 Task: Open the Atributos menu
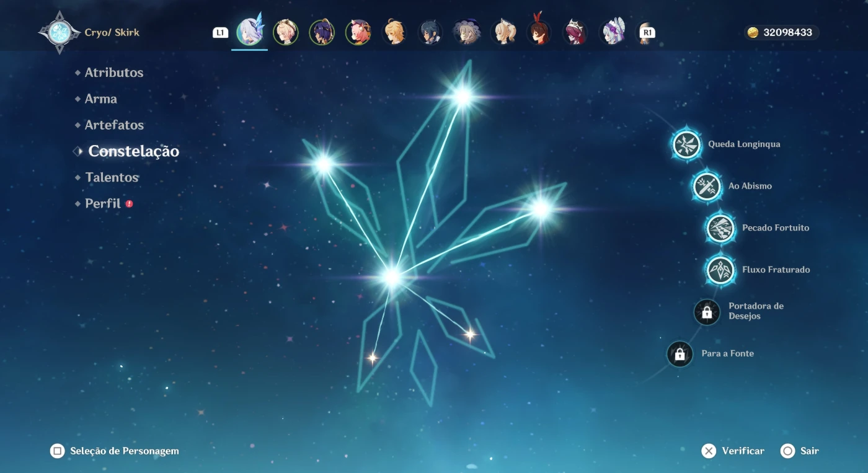pos(114,73)
